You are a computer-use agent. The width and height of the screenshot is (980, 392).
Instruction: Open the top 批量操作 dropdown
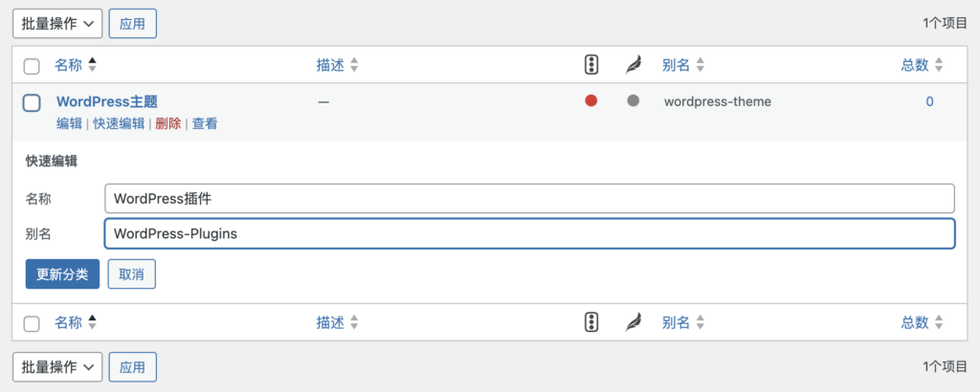[57, 24]
